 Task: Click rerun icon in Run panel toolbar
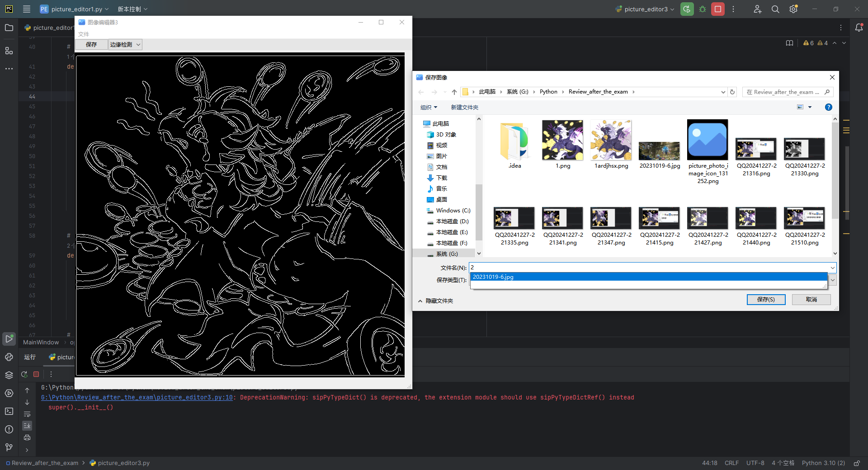[24, 374]
